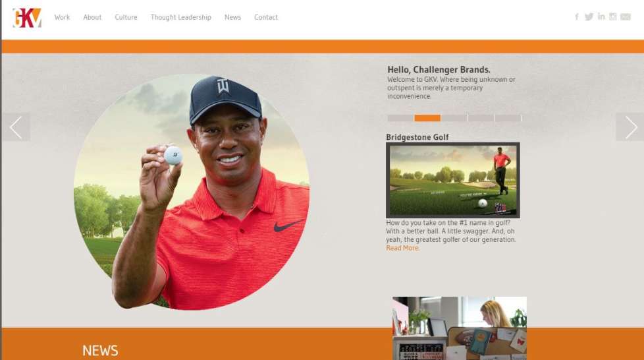Select the third slide indicator bar
644x360 pixels.
point(454,118)
